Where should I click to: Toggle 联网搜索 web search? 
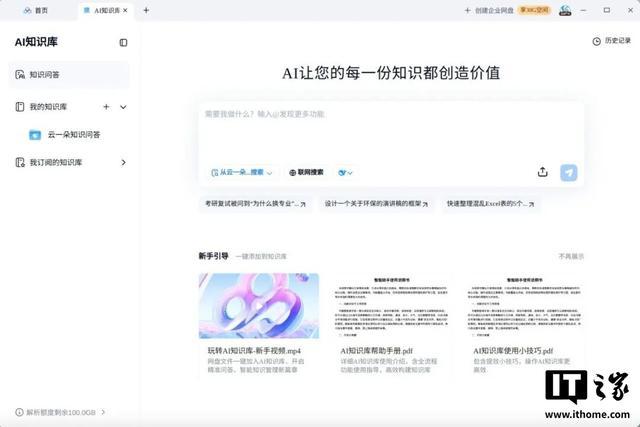click(306, 173)
